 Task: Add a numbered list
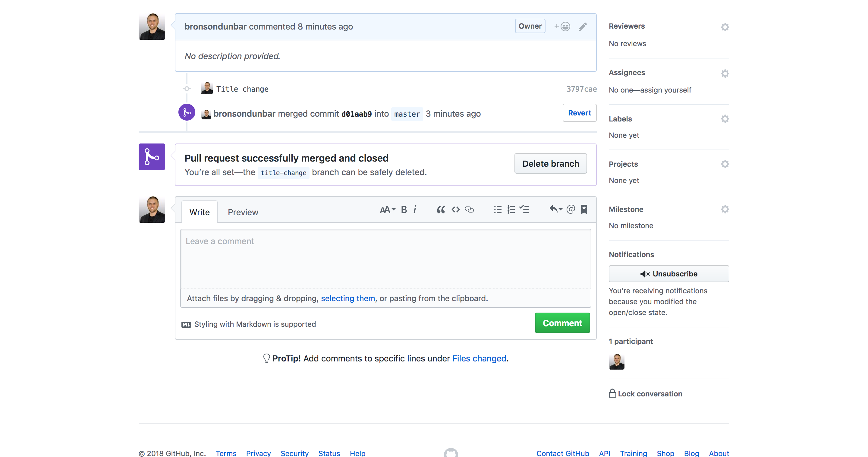click(511, 210)
